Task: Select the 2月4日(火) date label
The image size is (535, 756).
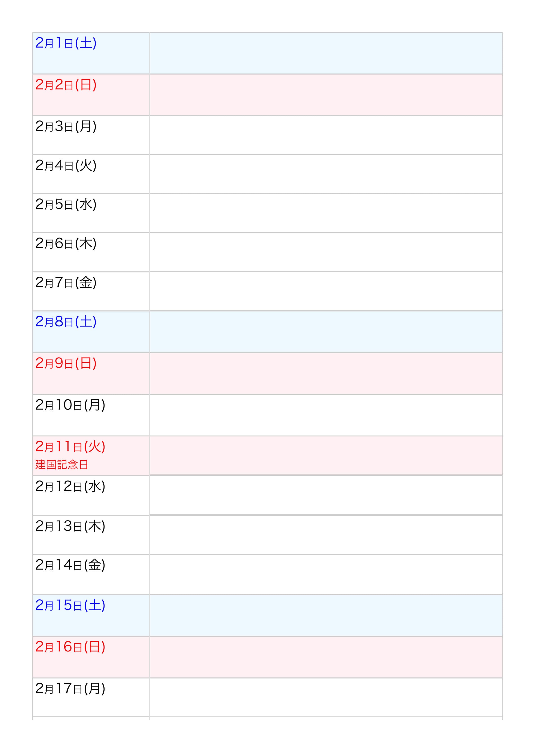Action: [x=66, y=165]
